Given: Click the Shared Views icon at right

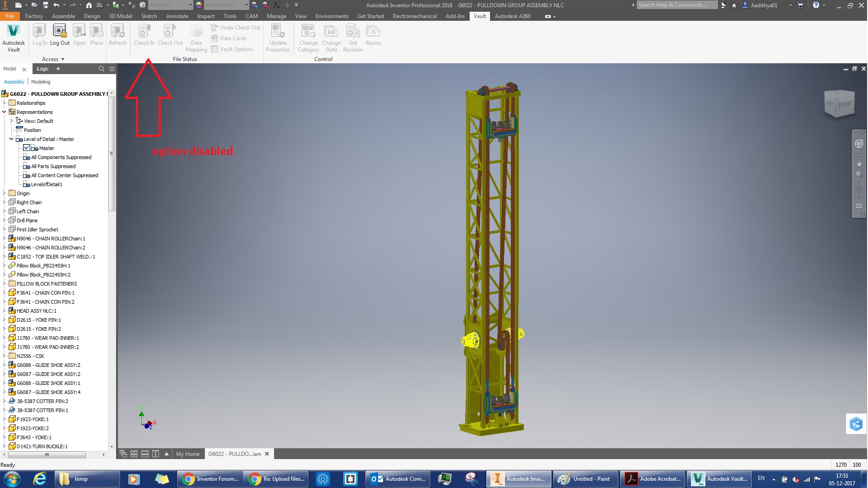Looking at the screenshot, I should click(x=856, y=424).
